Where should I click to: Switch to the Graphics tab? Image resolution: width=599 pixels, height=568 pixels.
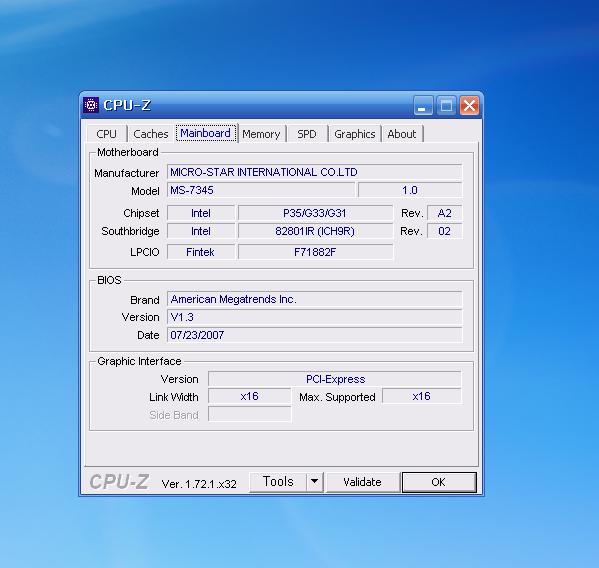point(355,134)
